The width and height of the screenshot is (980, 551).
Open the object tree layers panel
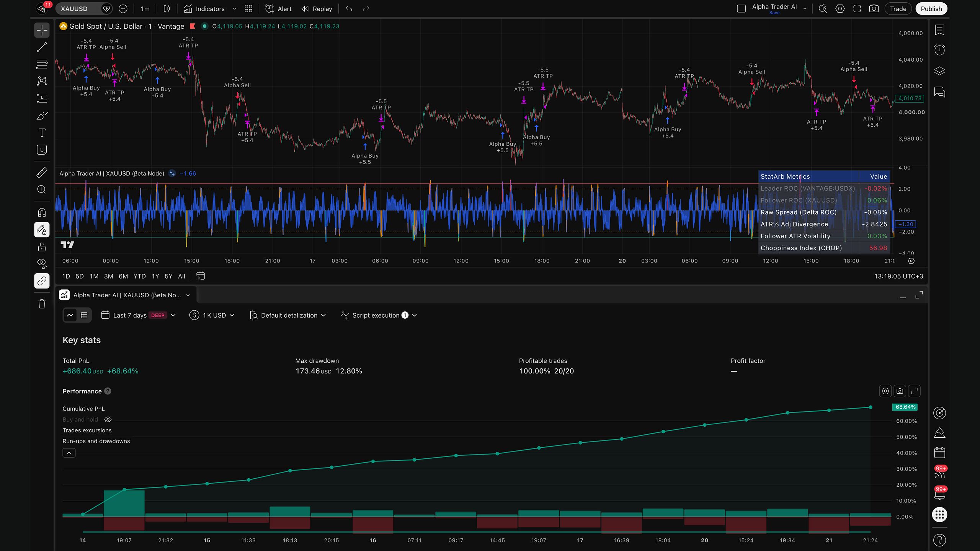click(x=939, y=71)
